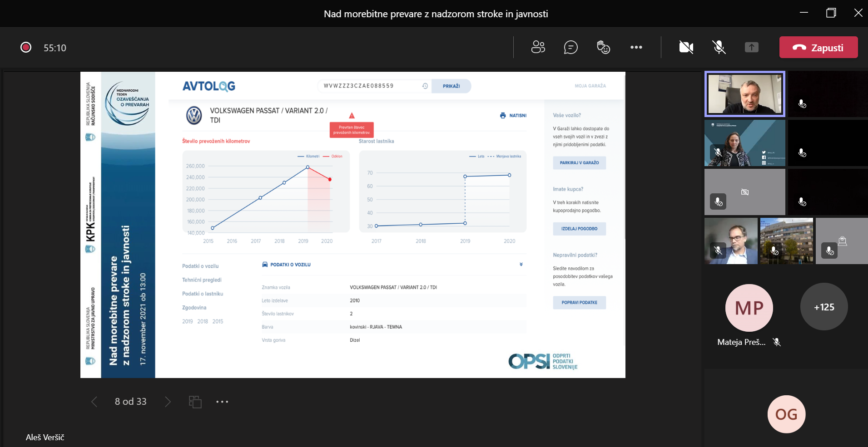This screenshot has height=447, width=868.
Task: Open the +125 participants overflow
Action: tap(824, 307)
